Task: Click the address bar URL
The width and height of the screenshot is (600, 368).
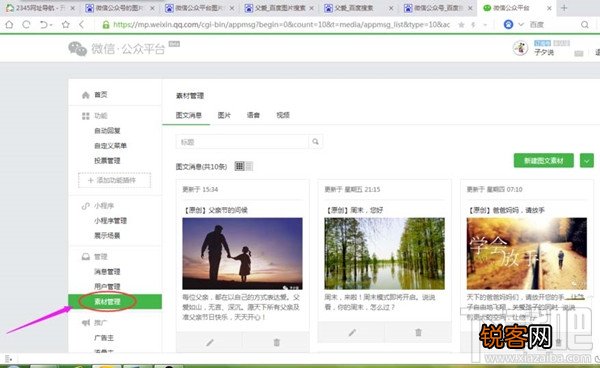Action: pos(281,25)
